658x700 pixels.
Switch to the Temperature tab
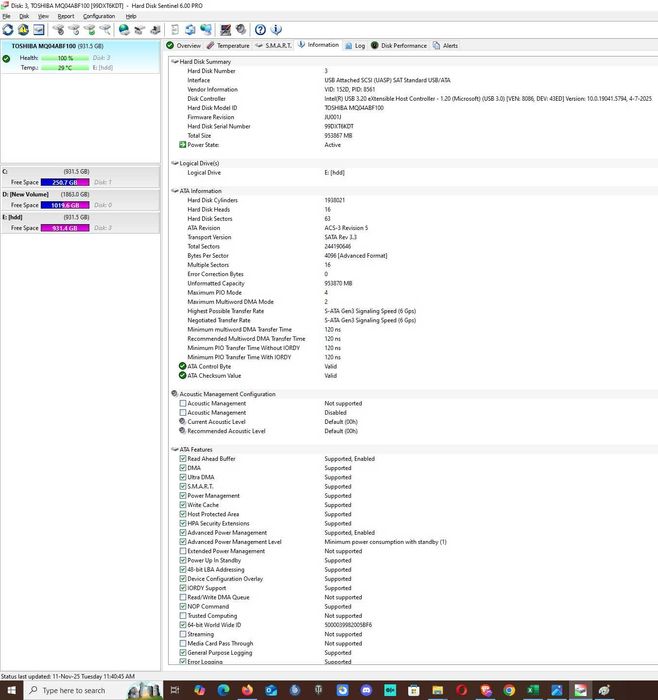click(x=228, y=46)
